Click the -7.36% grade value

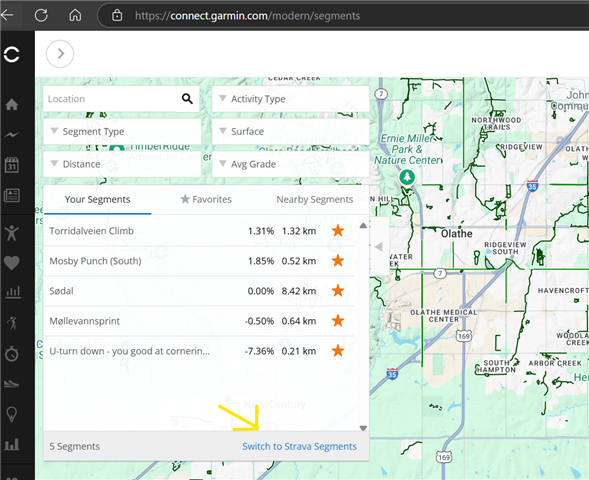pos(259,351)
